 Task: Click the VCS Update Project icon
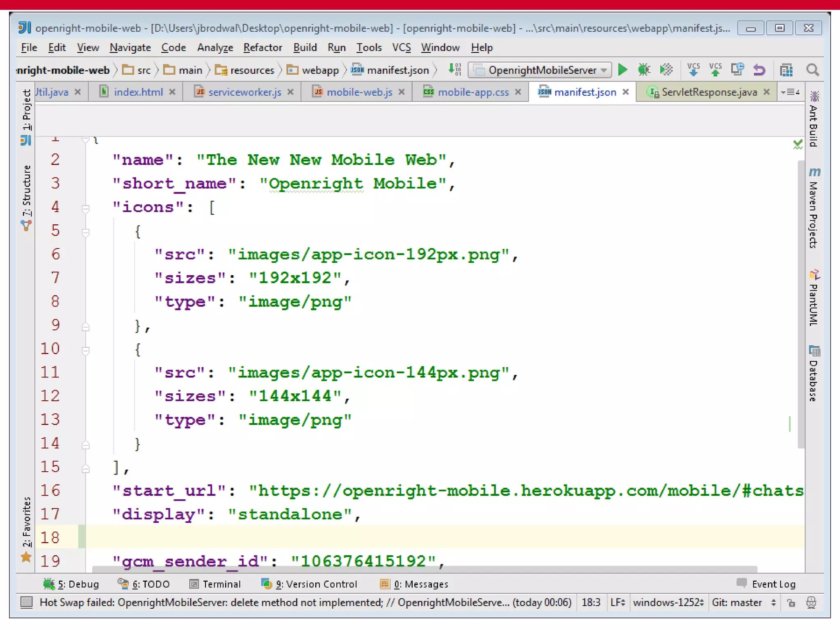click(693, 70)
